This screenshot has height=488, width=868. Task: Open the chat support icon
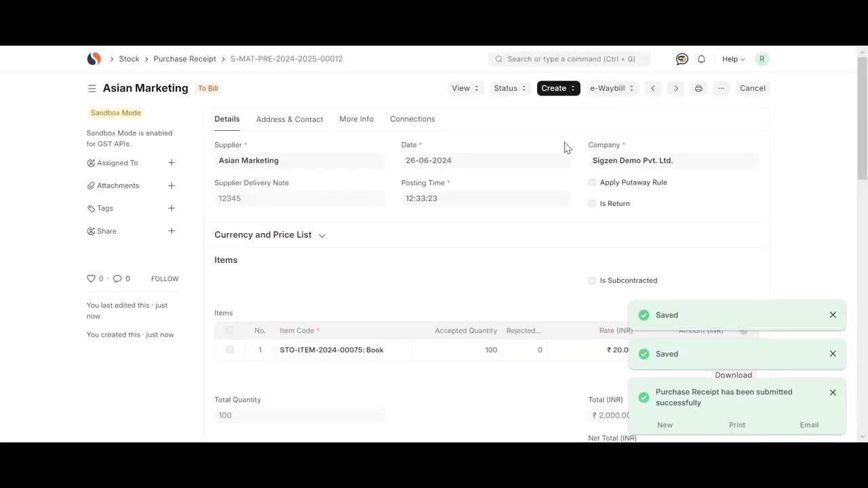coord(682,59)
